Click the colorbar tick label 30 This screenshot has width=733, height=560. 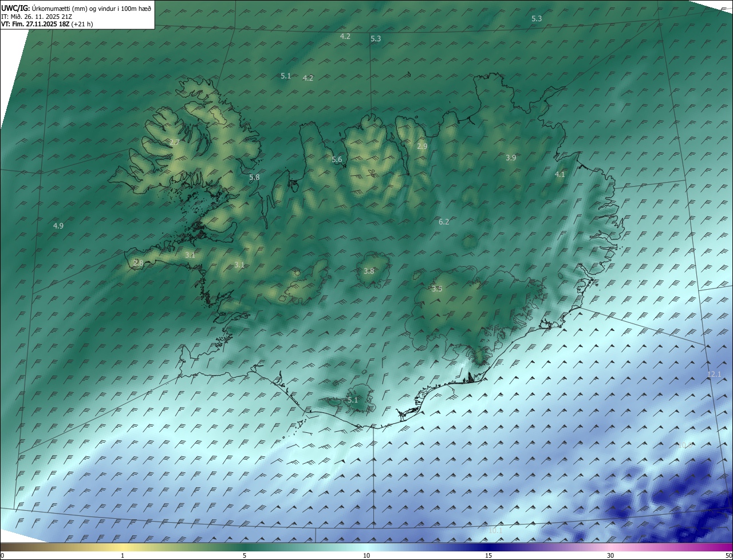click(x=610, y=555)
